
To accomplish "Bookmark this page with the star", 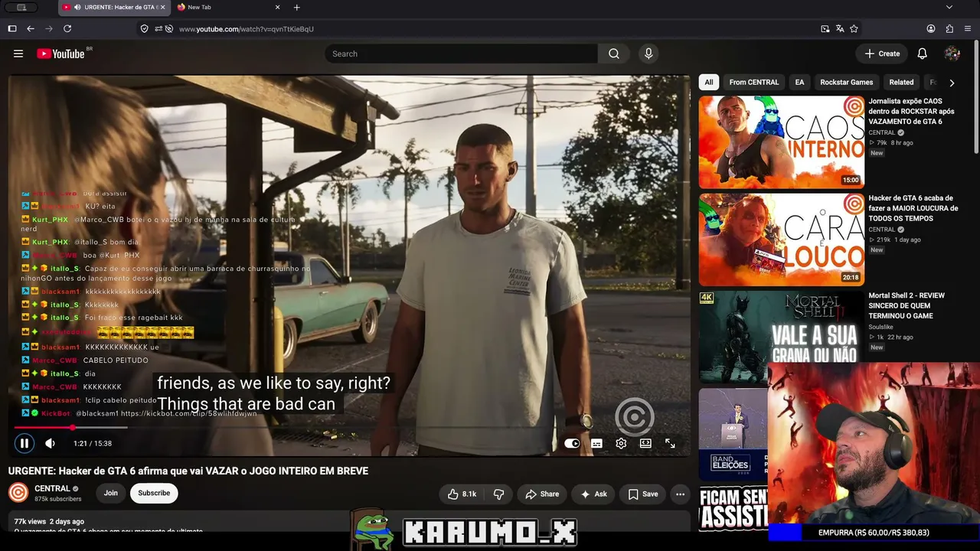I will click(854, 29).
